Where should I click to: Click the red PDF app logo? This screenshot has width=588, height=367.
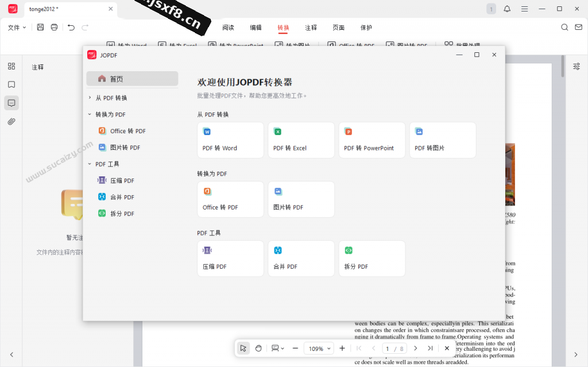pos(13,9)
